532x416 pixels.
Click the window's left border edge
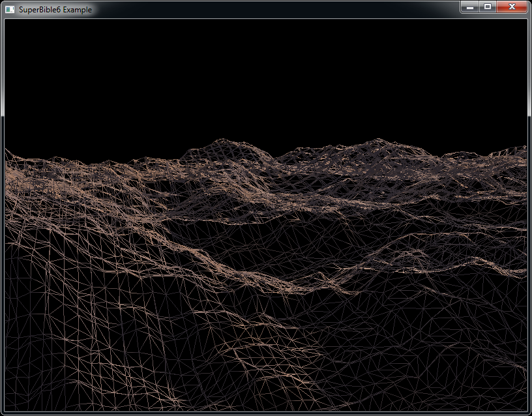(x=2, y=215)
